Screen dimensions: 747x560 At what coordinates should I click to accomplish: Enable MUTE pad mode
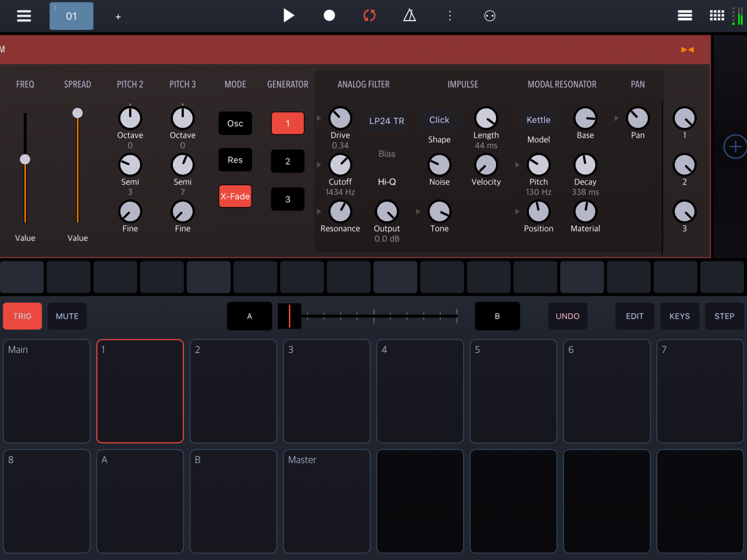click(x=67, y=316)
